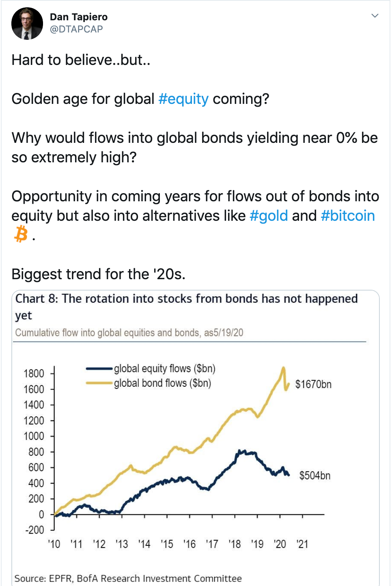This screenshot has height=586, width=392.
Task: Click the navy global equity flows legend line
Action: coord(99,368)
